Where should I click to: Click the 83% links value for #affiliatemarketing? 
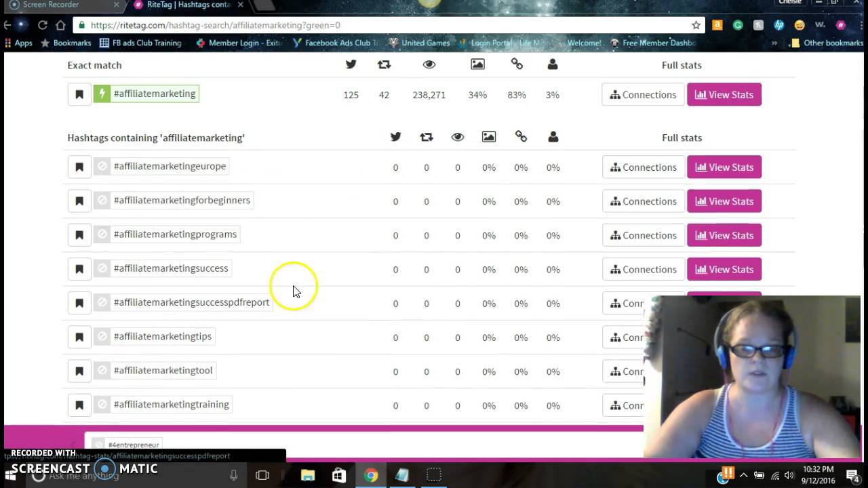(517, 95)
